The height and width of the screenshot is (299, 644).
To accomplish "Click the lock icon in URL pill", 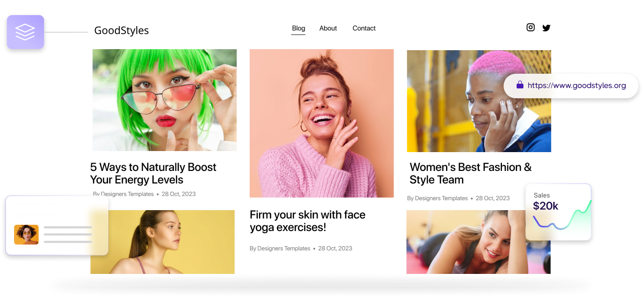I will (520, 85).
